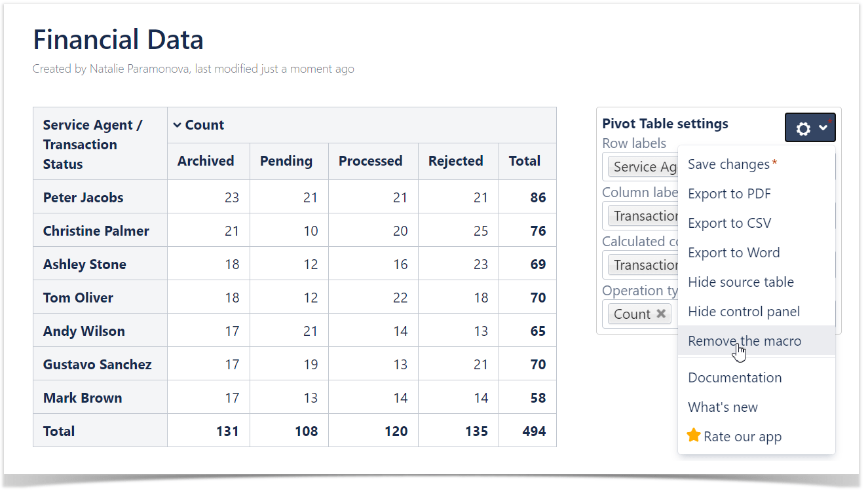Select Save changes from the menu
Image resolution: width=868 pixels, height=493 pixels.
click(x=728, y=164)
